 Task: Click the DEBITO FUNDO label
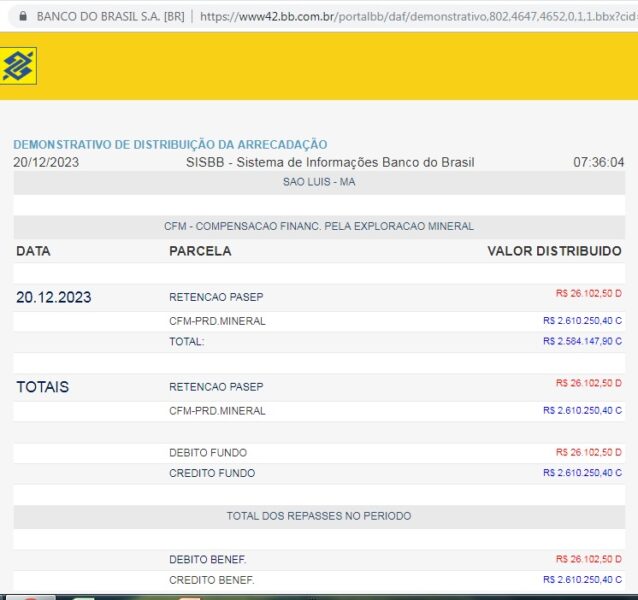click(208, 452)
